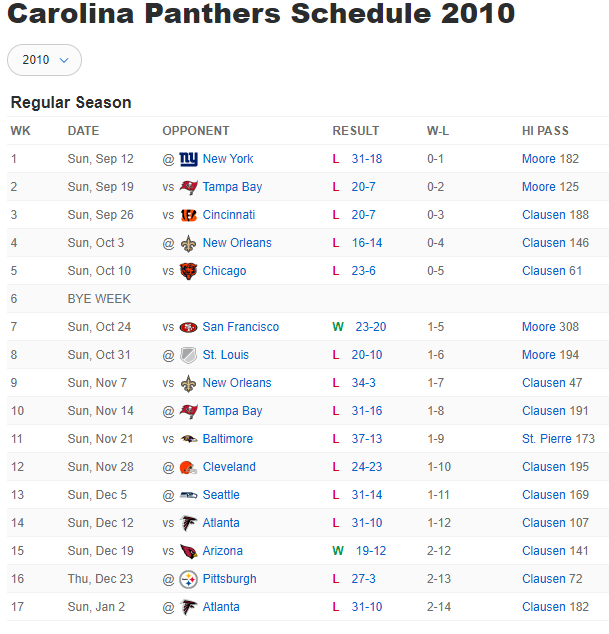Open the week 17 Atlanta team link
This screenshot has width=609, height=634.
pyautogui.click(x=221, y=607)
